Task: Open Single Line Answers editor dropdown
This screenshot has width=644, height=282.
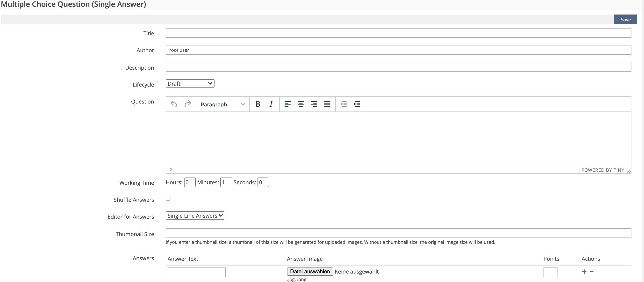Action: tap(195, 215)
